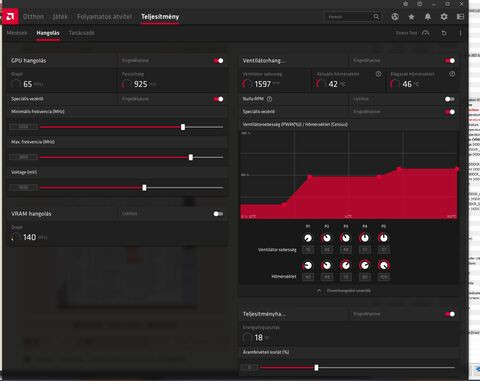Click the 925 GPU voltage reading
This screenshot has height=381, width=480.
(141, 84)
